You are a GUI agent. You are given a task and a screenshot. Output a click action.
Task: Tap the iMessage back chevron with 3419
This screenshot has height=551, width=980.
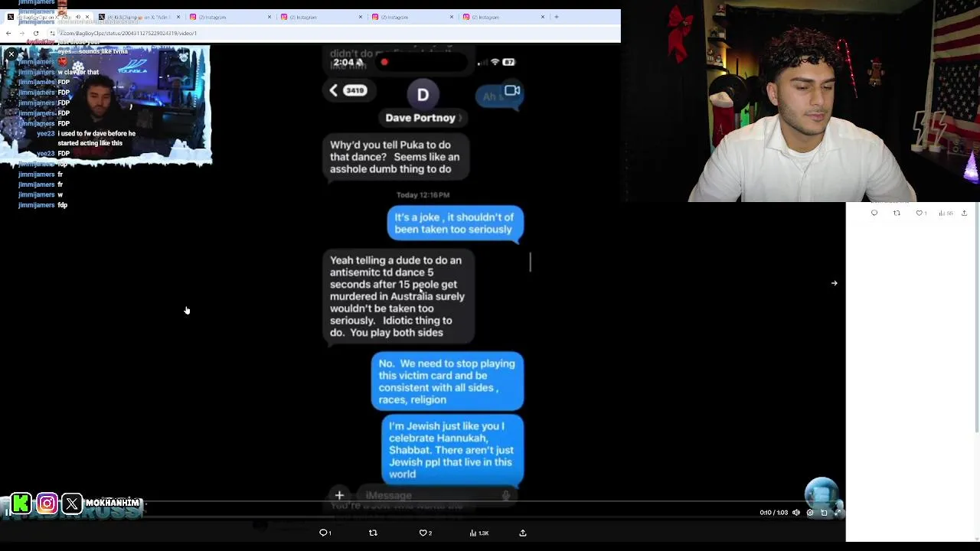pos(348,90)
